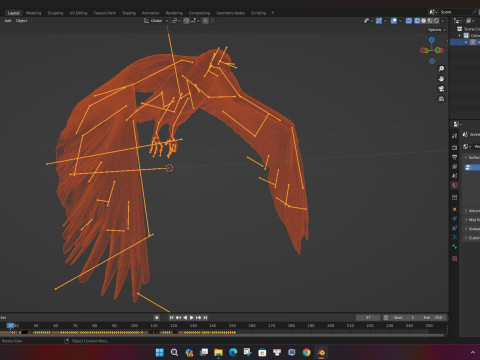Open the Object properties tab

[454, 209]
